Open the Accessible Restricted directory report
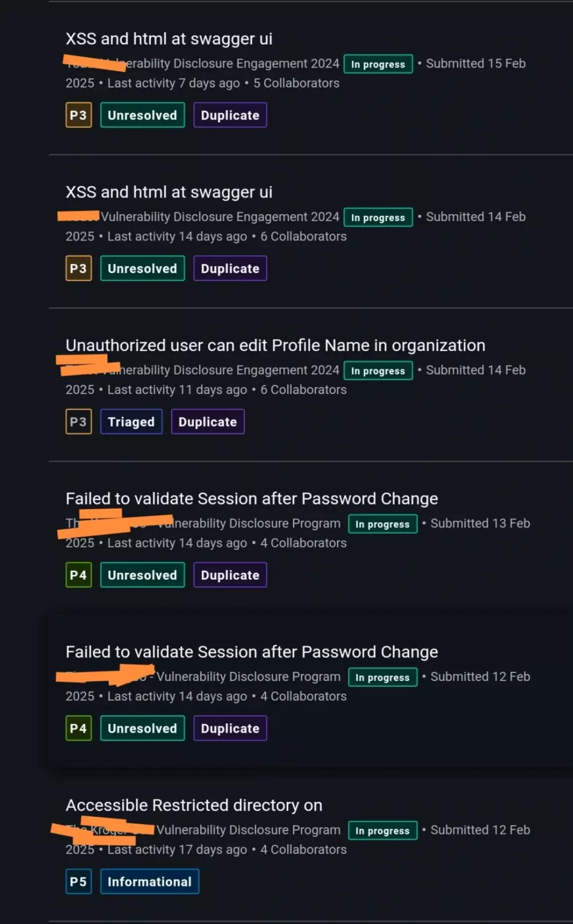The image size is (573, 924). (x=194, y=805)
